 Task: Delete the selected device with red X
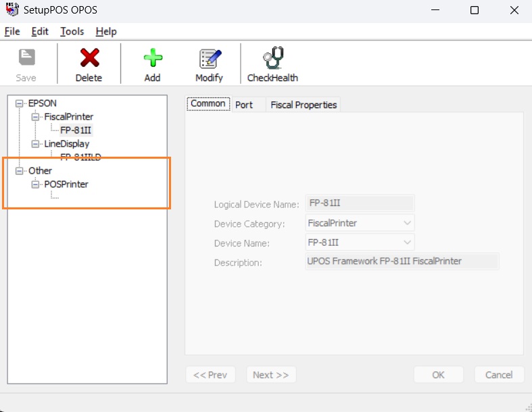[89, 64]
